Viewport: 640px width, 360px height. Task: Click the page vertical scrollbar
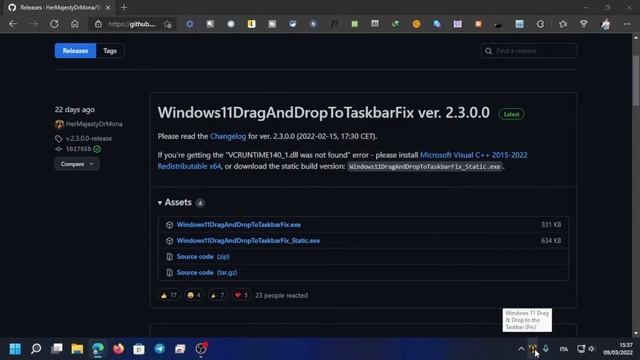pos(636,82)
